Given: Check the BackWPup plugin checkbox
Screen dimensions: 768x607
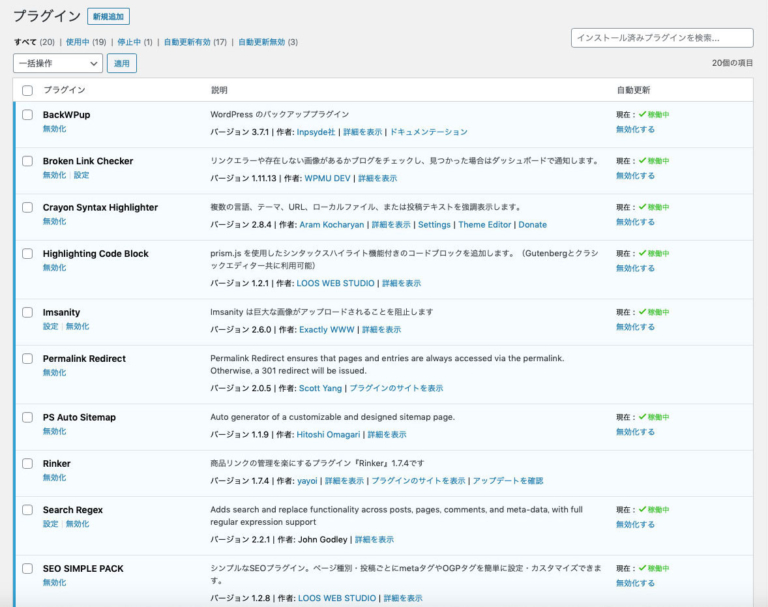Looking at the screenshot, I should click(27, 115).
